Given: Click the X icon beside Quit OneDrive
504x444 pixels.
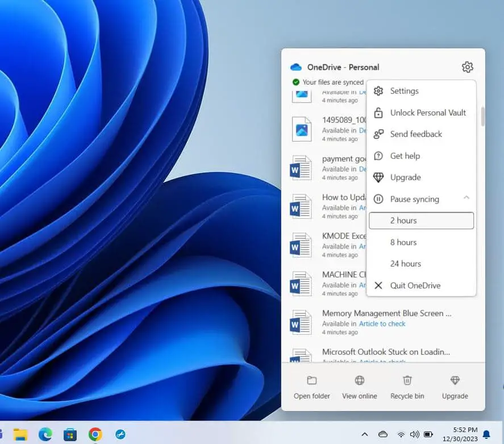Looking at the screenshot, I should [378, 285].
